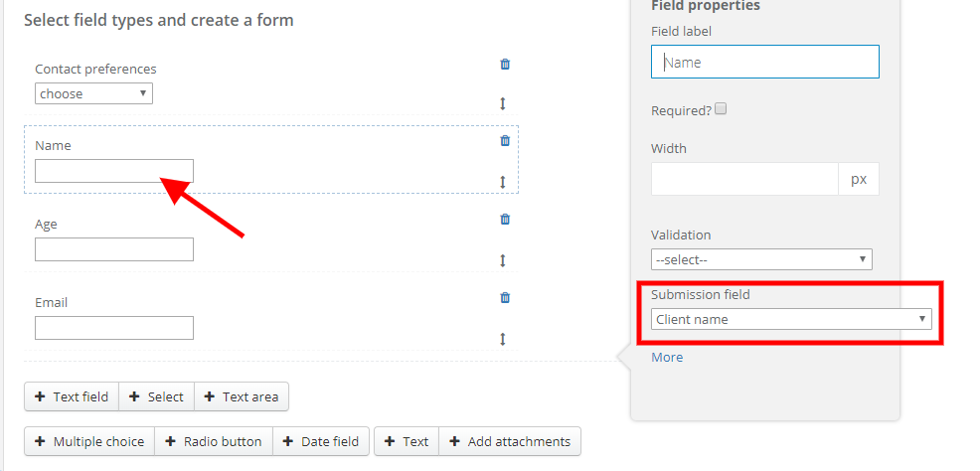Viewport: 980px width, 471px height.
Task: Focus the Field label input
Action: click(x=765, y=62)
